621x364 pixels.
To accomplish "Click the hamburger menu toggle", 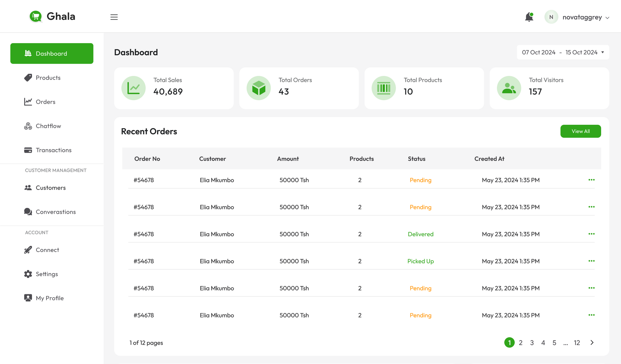I will click(x=114, y=17).
